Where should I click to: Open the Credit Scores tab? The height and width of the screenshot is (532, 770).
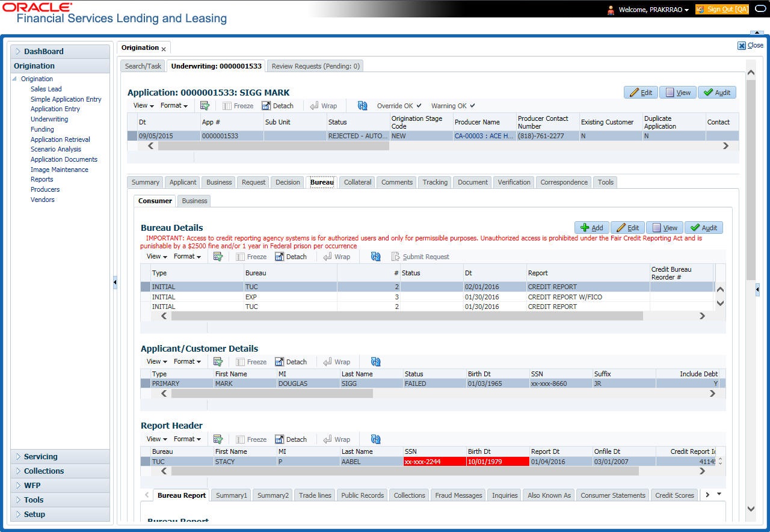pos(674,495)
